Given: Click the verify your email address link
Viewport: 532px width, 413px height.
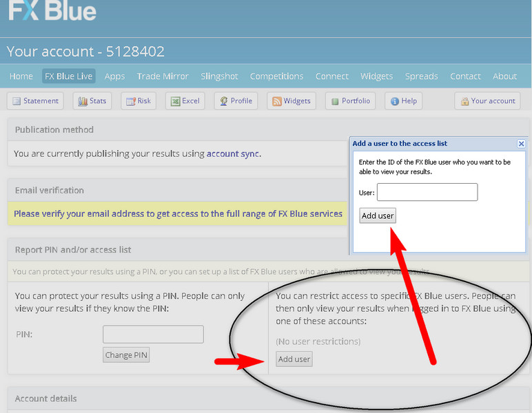Looking at the screenshot, I should pyautogui.click(x=178, y=214).
